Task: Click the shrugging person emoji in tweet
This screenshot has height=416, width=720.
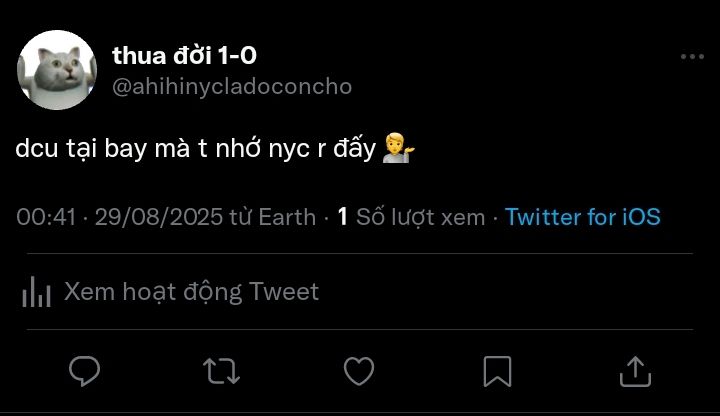Action: click(399, 150)
